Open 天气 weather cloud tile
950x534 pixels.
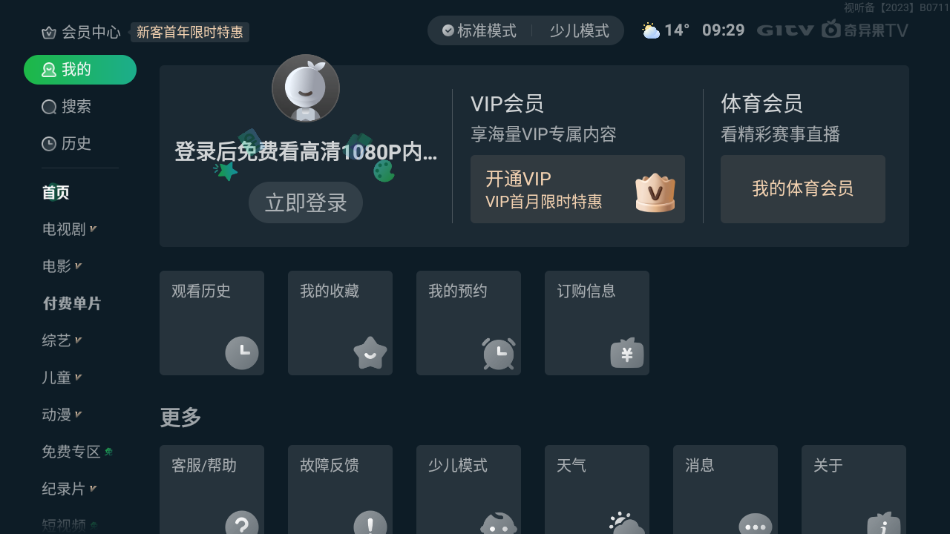coord(597,490)
